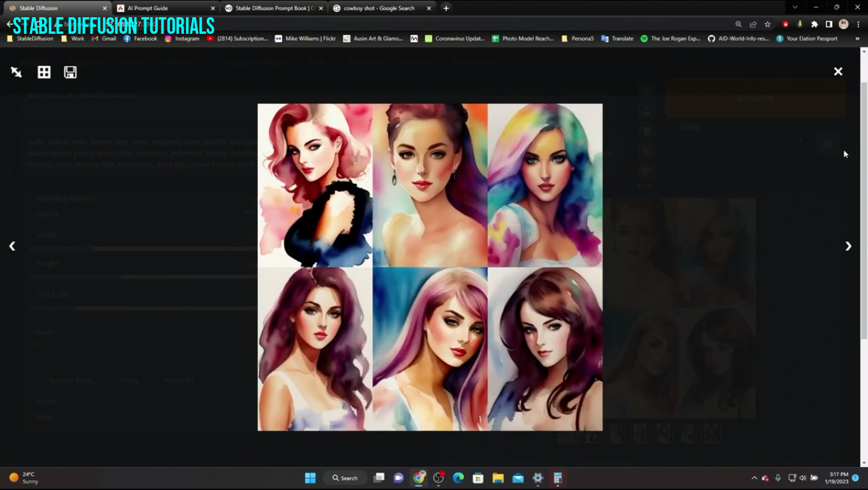Open the Calculator app from the taskbar

coord(557,478)
